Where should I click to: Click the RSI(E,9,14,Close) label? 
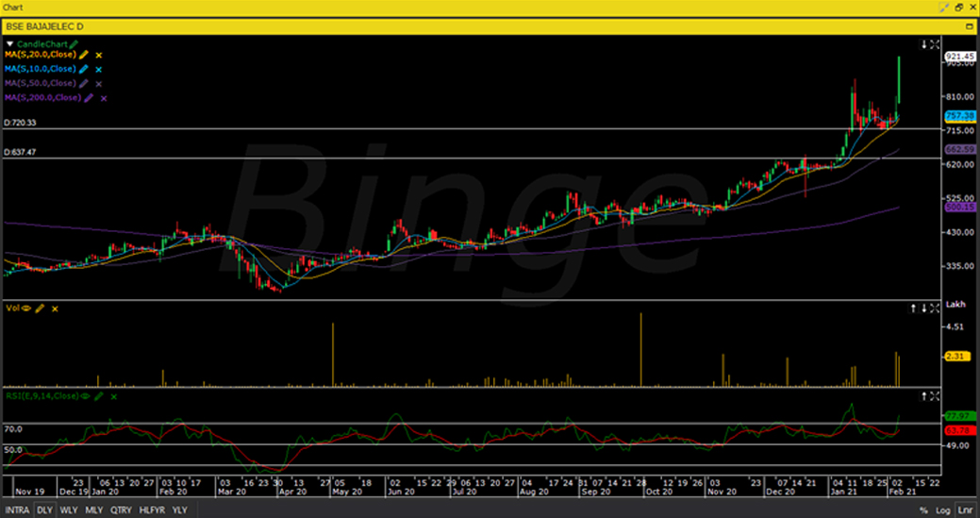(42, 396)
